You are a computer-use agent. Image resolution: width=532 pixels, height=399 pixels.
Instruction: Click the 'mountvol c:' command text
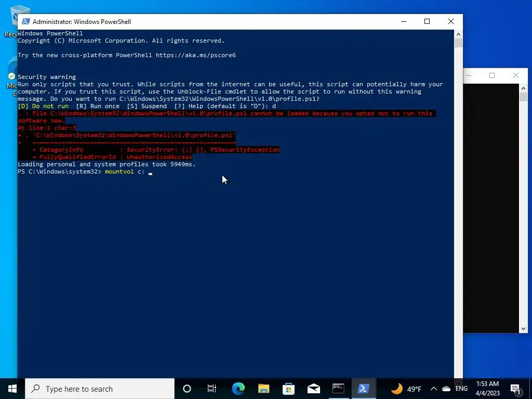[125, 171]
